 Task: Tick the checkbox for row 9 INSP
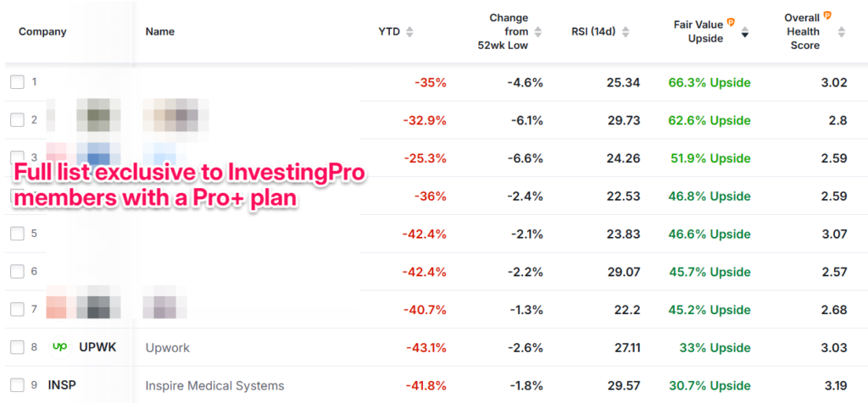click(17, 385)
